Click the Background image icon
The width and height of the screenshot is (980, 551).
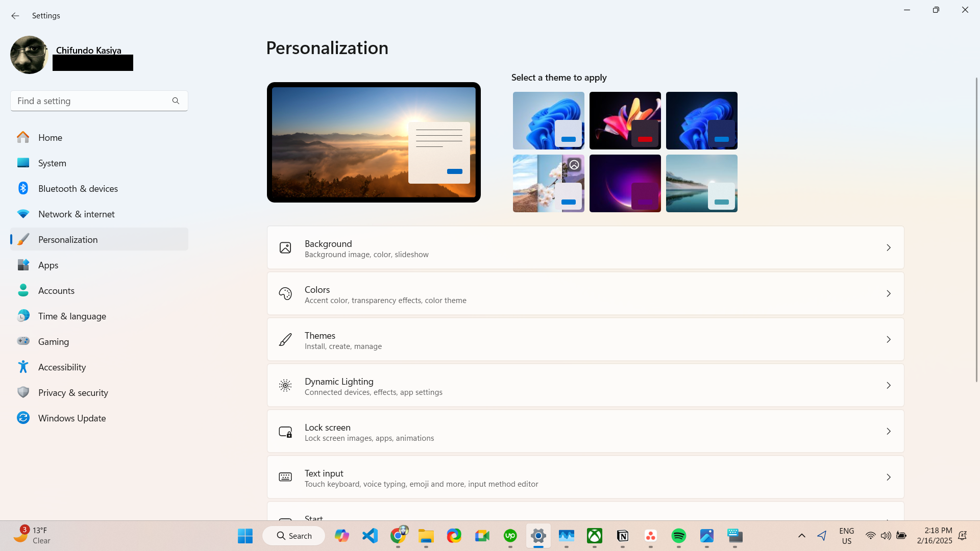285,247
